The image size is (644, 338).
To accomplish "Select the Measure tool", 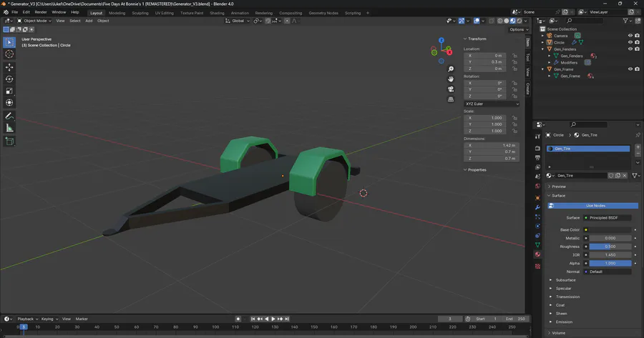I will click(x=9, y=128).
